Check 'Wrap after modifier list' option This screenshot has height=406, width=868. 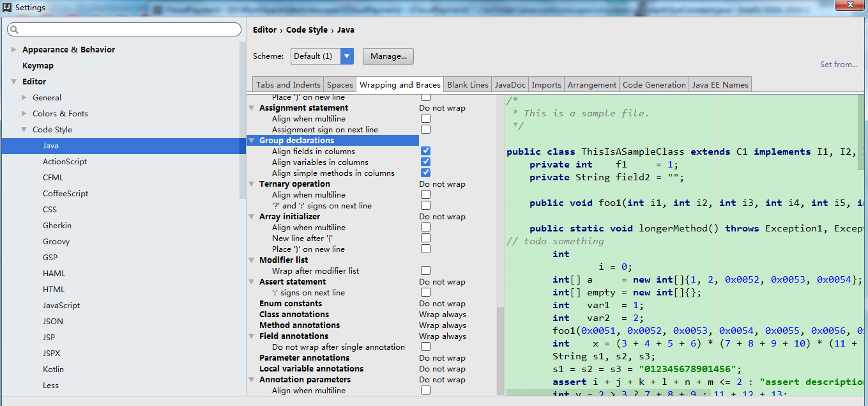(x=425, y=271)
